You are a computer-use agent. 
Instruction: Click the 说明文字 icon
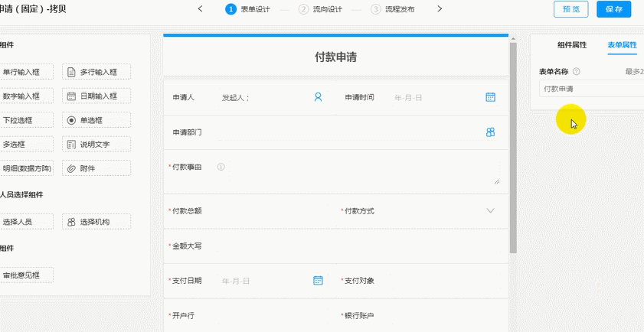71,145
